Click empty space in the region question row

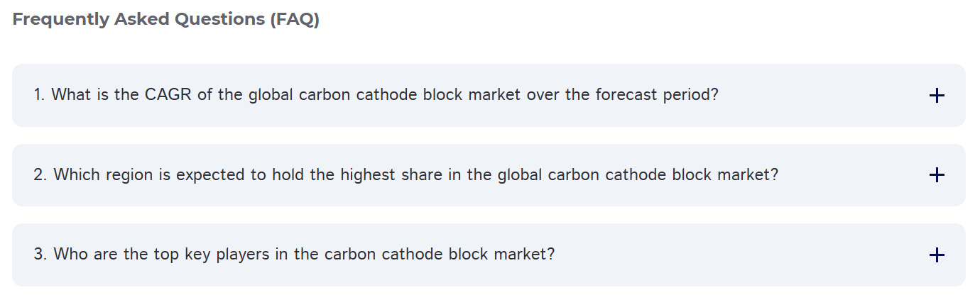coord(852,175)
